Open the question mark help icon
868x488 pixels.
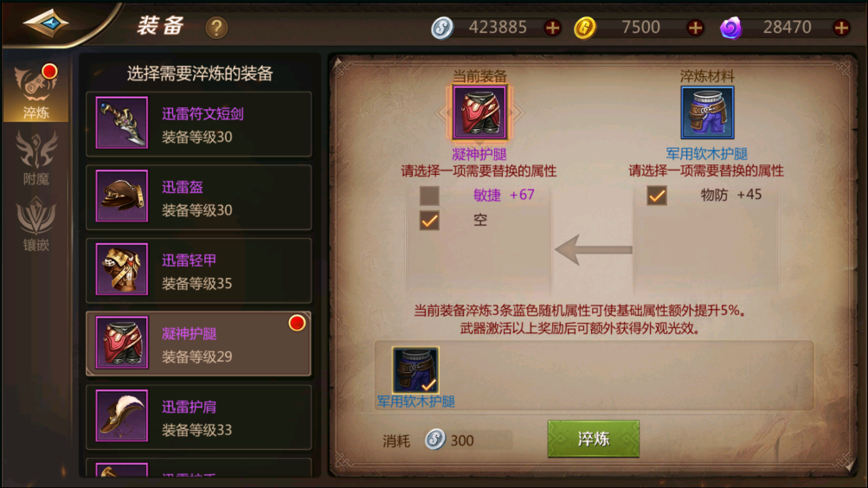click(216, 27)
